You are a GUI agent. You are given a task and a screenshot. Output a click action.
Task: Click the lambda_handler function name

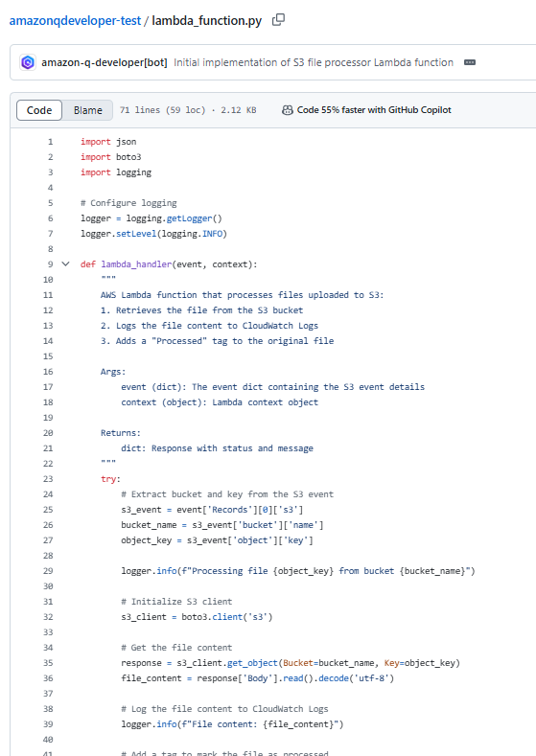pos(136,264)
